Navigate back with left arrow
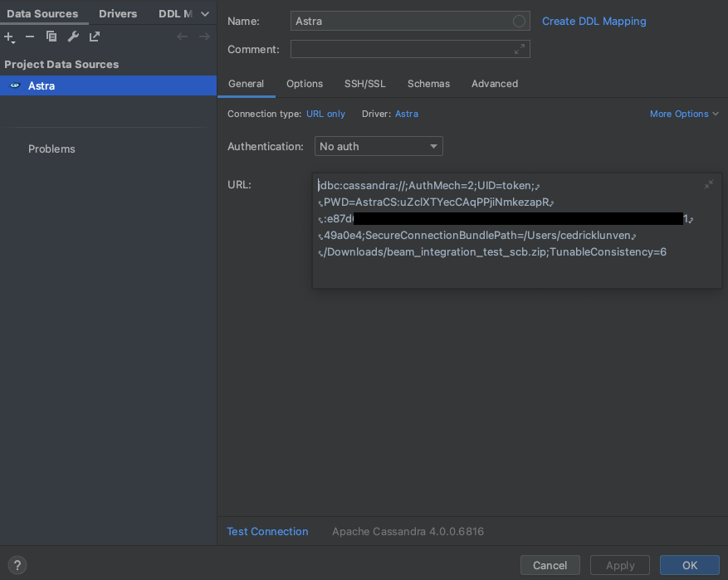The image size is (728, 580). [182, 37]
